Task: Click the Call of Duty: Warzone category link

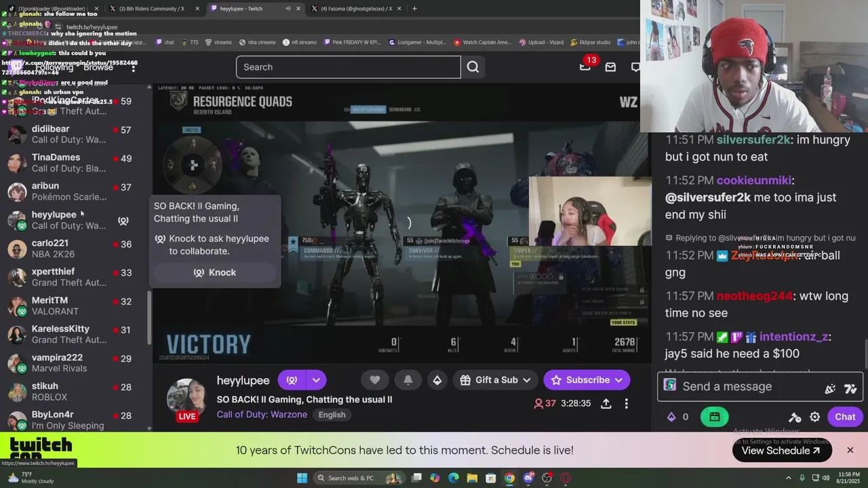Action: (x=262, y=415)
